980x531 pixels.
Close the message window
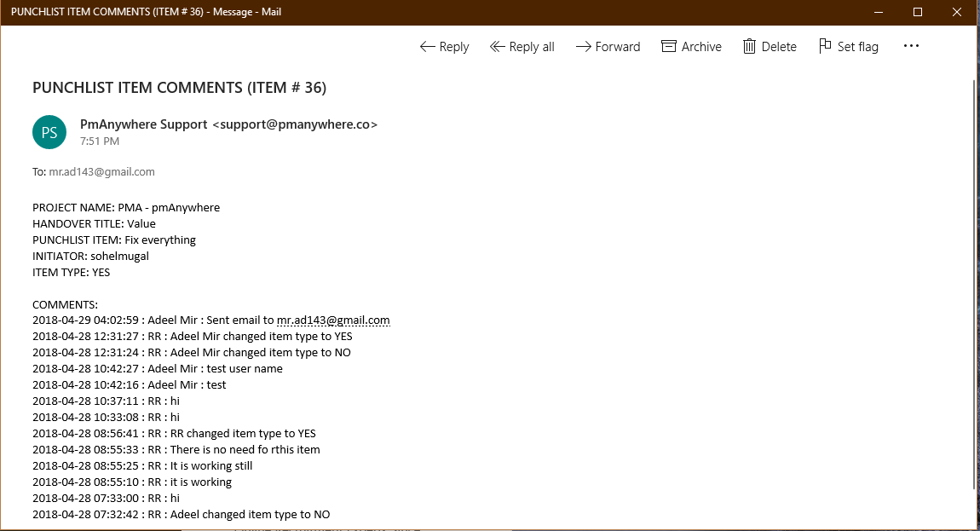957,12
